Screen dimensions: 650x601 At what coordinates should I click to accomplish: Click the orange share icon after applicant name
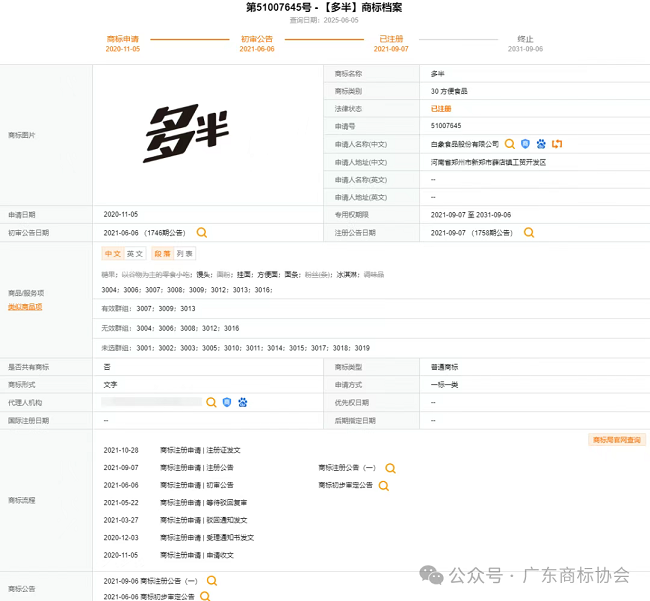click(557, 144)
